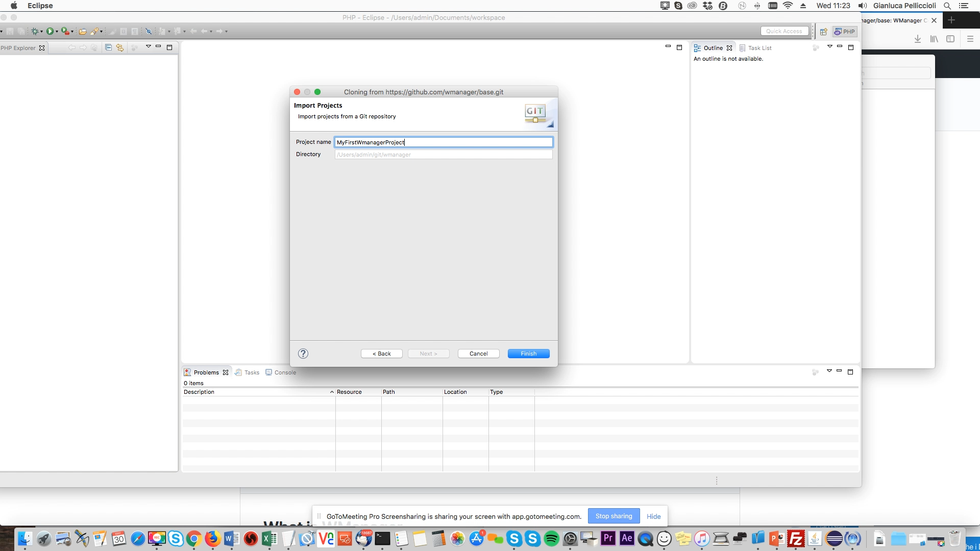980x551 pixels.
Task: Click the Collapse All icon in PHP Explorer
Action: [108, 47]
